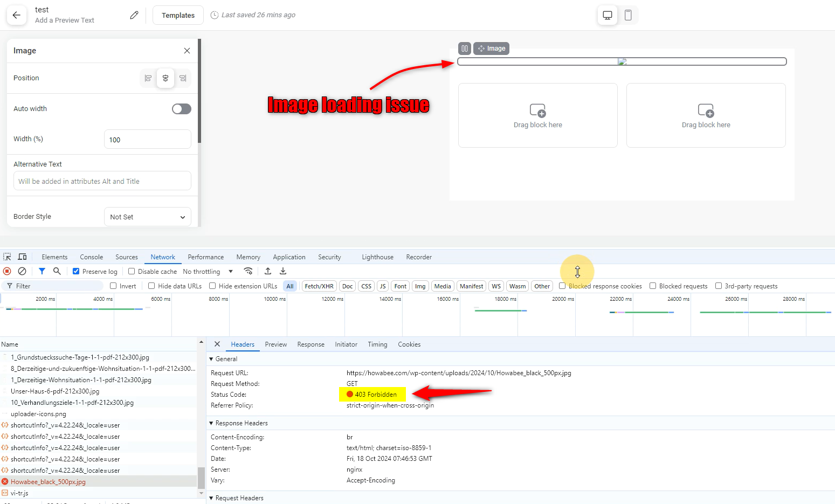835x504 pixels.
Task: Switch to the Preview details tab
Action: 276,344
